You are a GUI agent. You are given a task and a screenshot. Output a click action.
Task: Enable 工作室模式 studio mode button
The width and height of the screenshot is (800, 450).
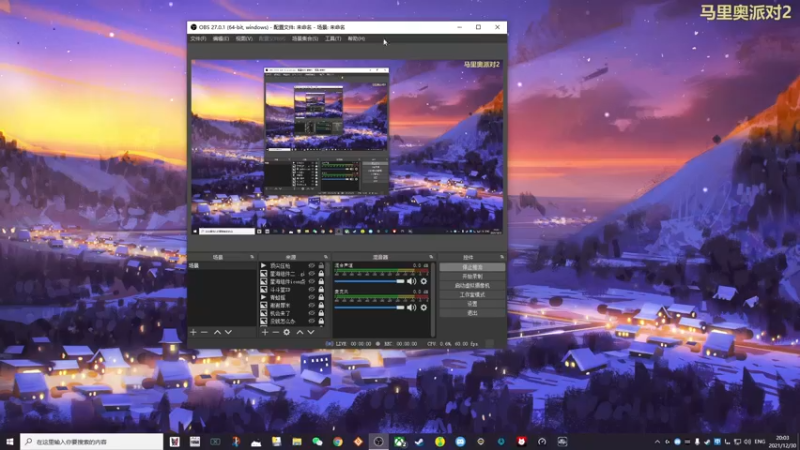[472, 295]
